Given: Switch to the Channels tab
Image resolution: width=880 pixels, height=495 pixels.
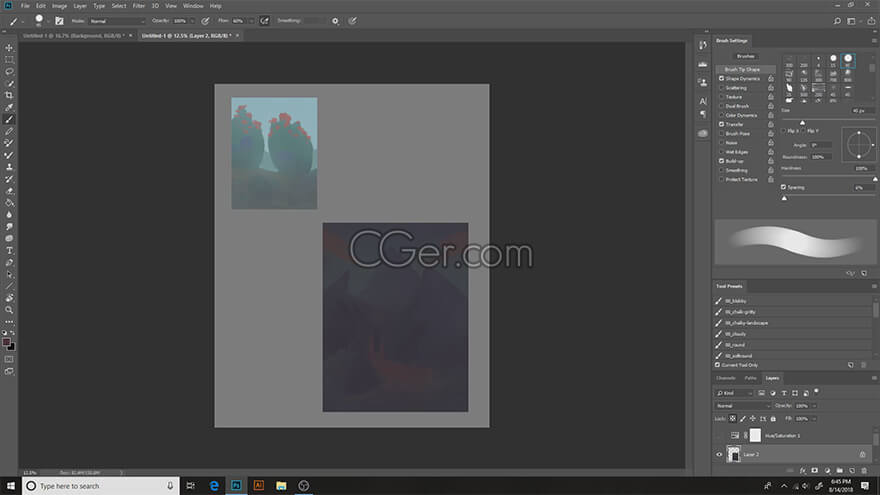Looking at the screenshot, I should (726, 378).
